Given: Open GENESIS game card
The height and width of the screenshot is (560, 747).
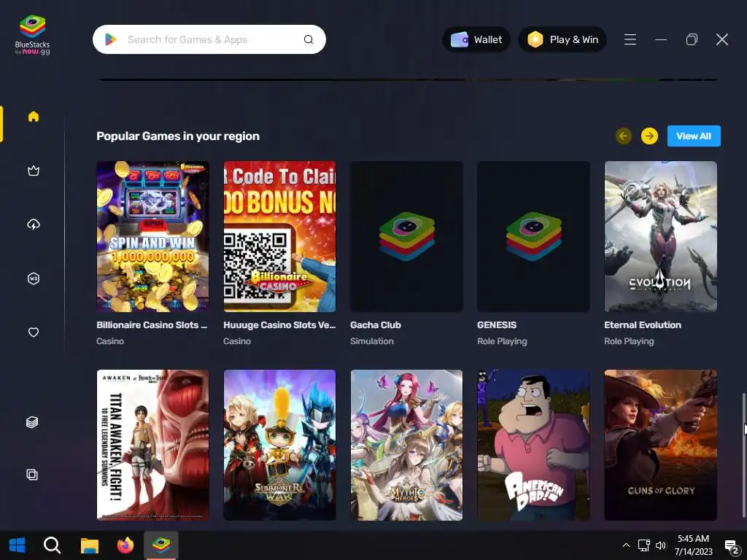Looking at the screenshot, I should tap(533, 237).
